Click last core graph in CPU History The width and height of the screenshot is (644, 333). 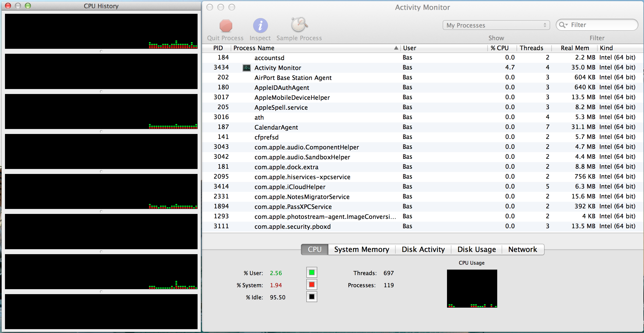point(101,311)
